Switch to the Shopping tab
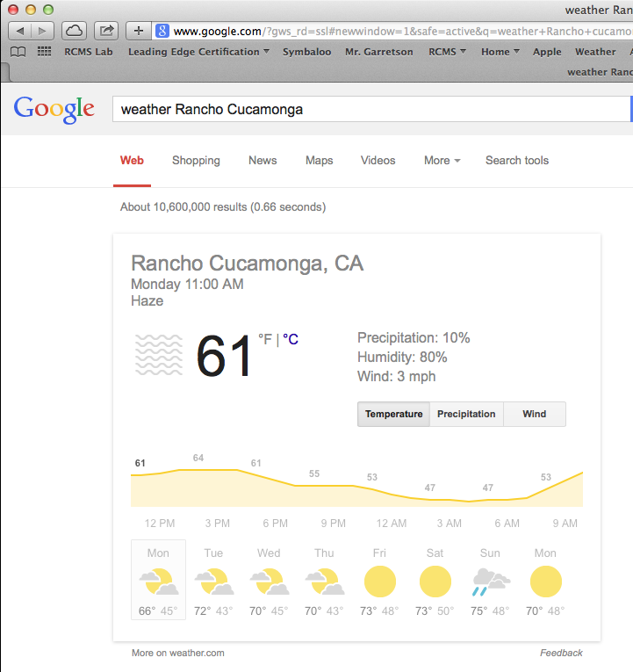The height and width of the screenshot is (672, 633). [x=196, y=160]
